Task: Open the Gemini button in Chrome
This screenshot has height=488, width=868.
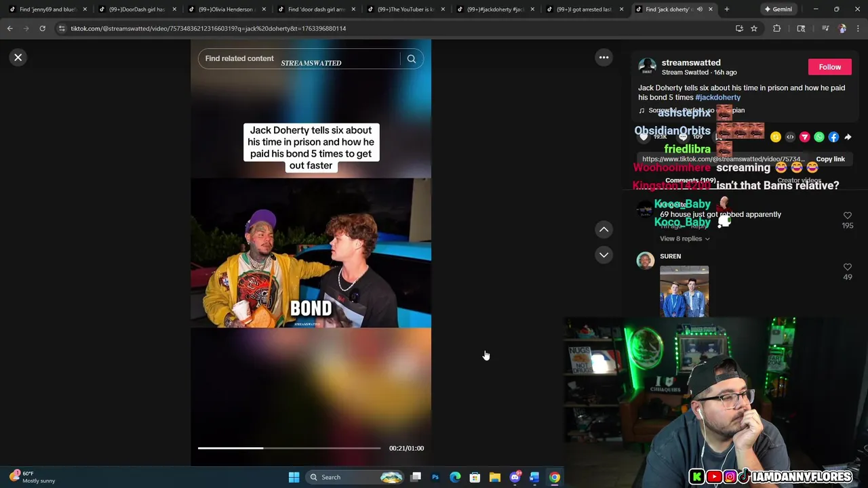Action: click(778, 9)
